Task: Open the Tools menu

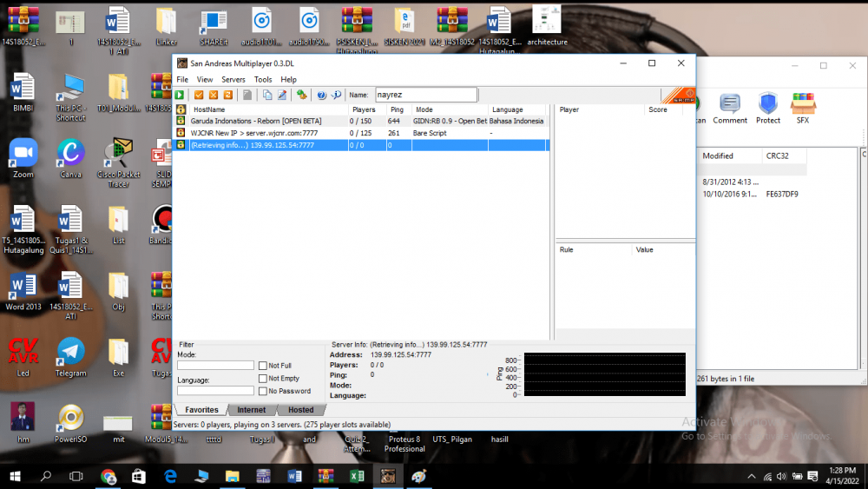Action: [263, 79]
